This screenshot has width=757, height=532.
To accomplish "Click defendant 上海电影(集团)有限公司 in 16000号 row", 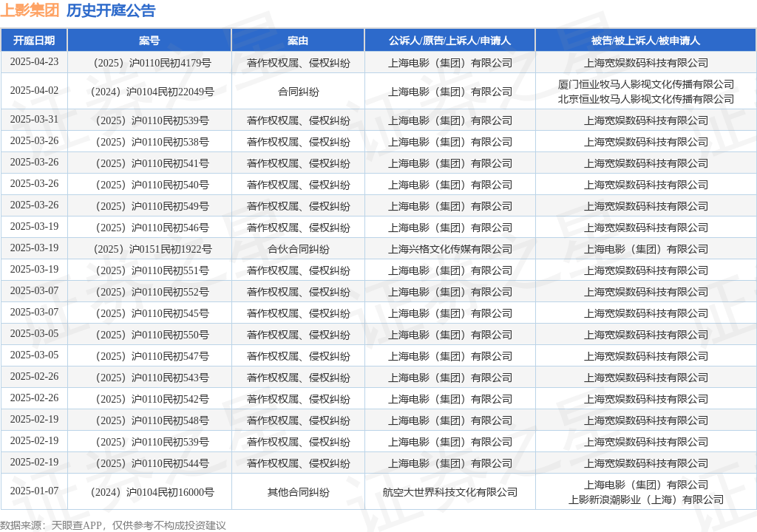I will [x=646, y=485].
